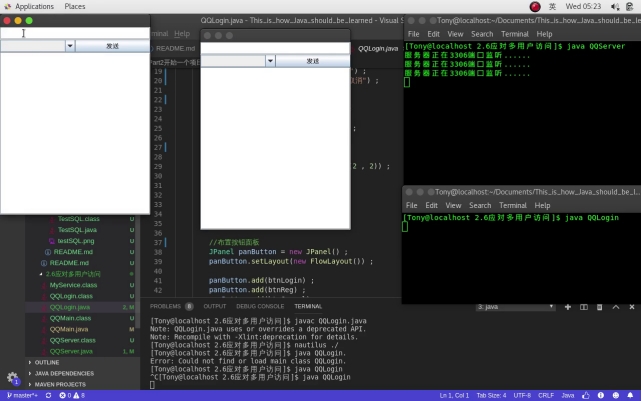Select testSQL.png in explorer
This screenshot has height=401, width=642.
(76, 241)
